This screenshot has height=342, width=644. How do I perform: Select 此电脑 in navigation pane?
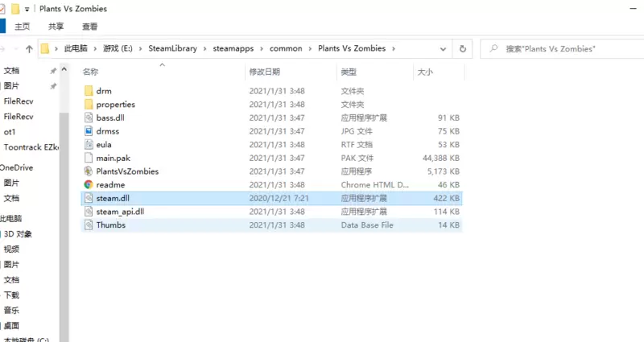pos(11,218)
